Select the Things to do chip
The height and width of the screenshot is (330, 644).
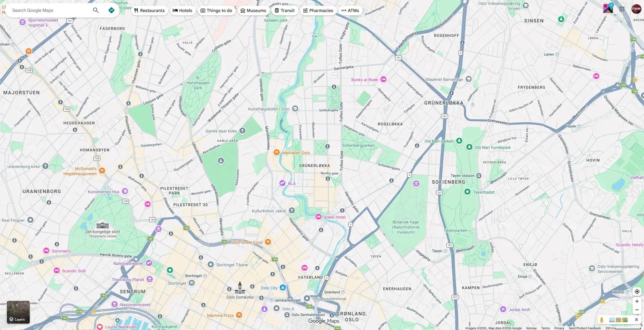click(x=216, y=10)
